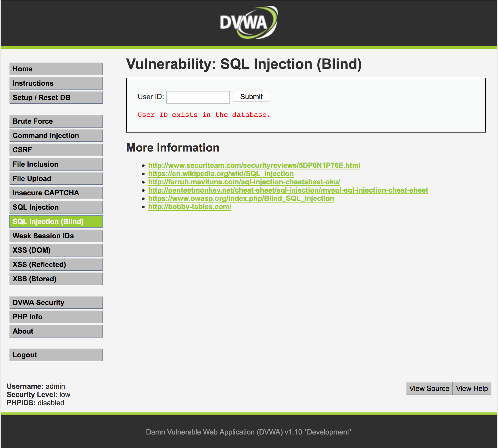Click the Submit button

click(x=251, y=97)
